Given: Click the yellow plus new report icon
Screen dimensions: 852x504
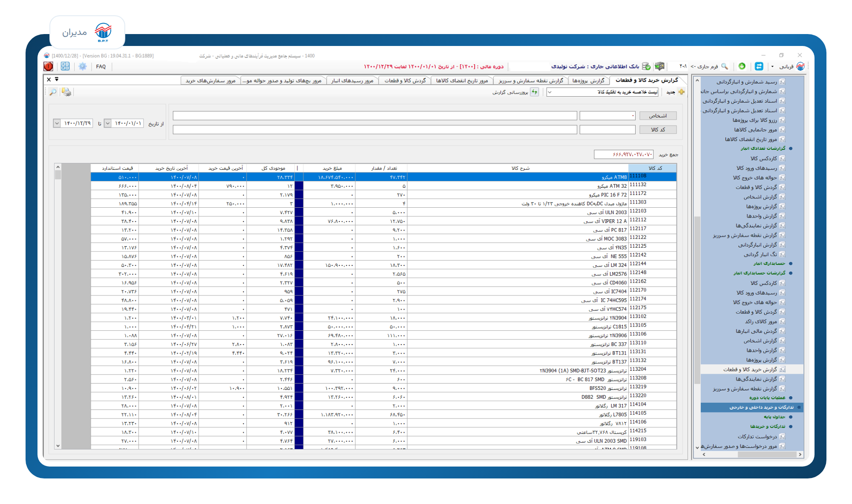Looking at the screenshot, I should click(x=681, y=92).
